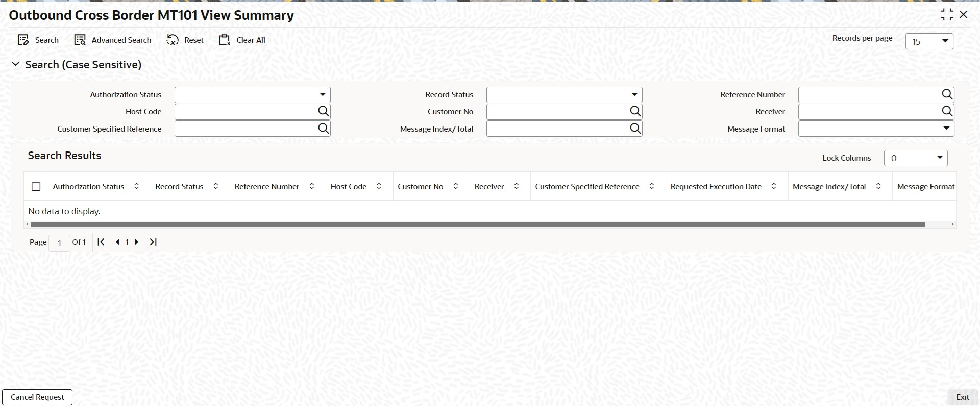Click Clear All in the toolbar
The height and width of the screenshot is (406, 980).
[242, 40]
